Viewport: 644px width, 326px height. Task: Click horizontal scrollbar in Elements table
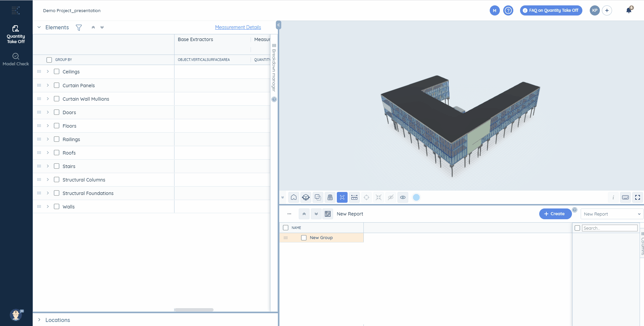click(194, 310)
